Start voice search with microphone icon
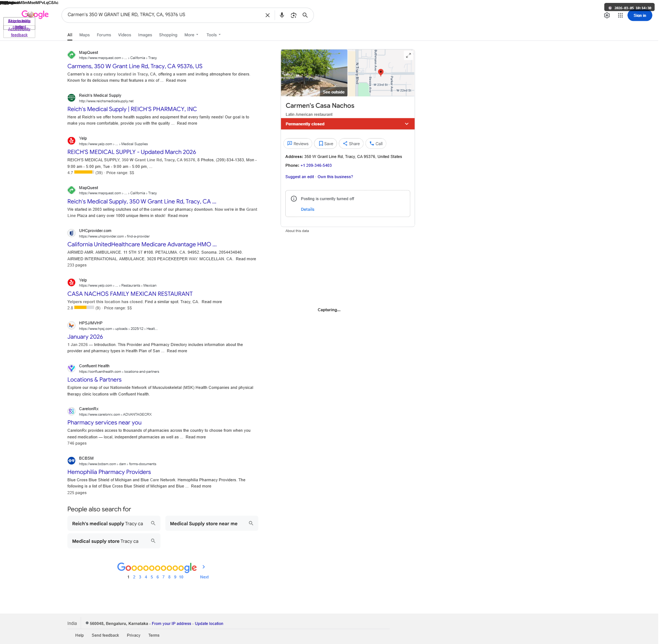Viewport: 663px width, 644px height. click(282, 15)
